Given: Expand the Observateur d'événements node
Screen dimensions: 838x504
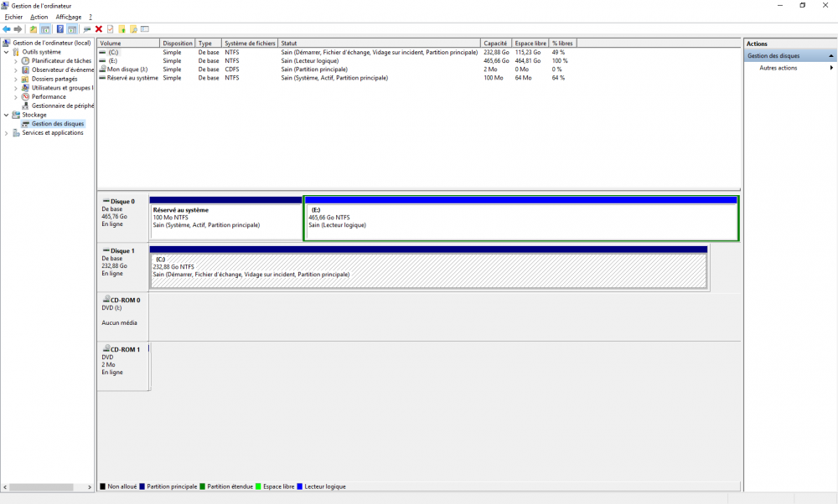Looking at the screenshot, I should coord(15,70).
